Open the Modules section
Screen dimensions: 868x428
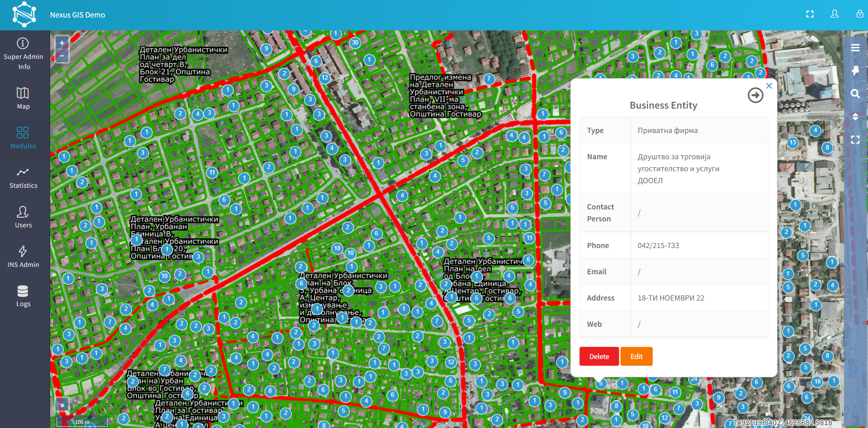tap(23, 138)
